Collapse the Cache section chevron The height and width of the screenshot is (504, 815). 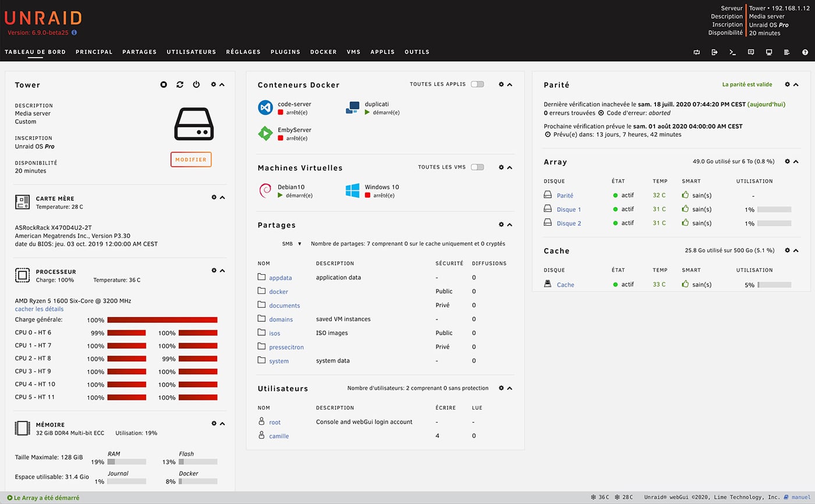pos(796,250)
